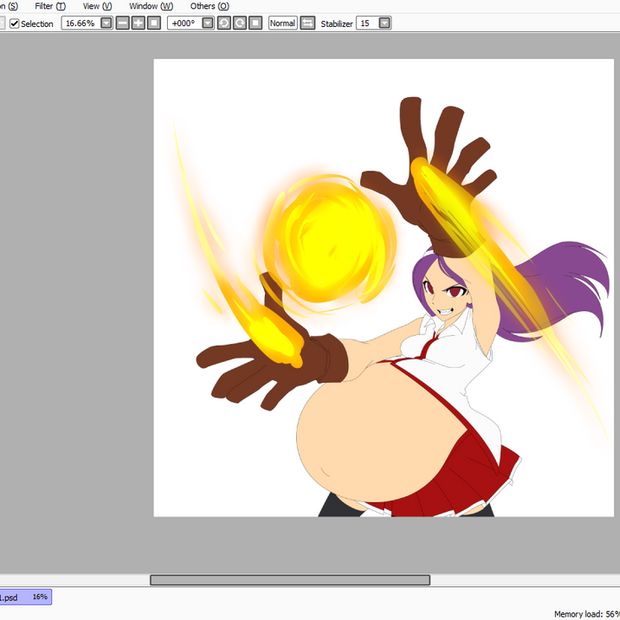Image resolution: width=620 pixels, height=620 pixels.
Task: Click the Stabilizer label
Action: [x=336, y=24]
